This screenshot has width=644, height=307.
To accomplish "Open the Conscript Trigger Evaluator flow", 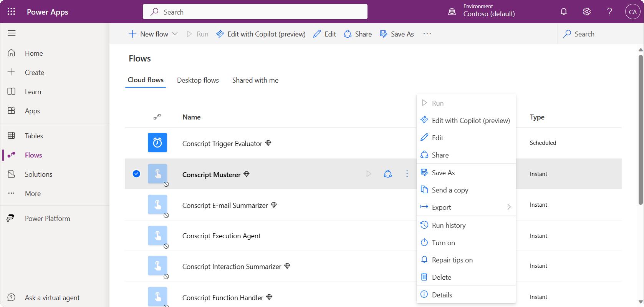I will point(222,143).
